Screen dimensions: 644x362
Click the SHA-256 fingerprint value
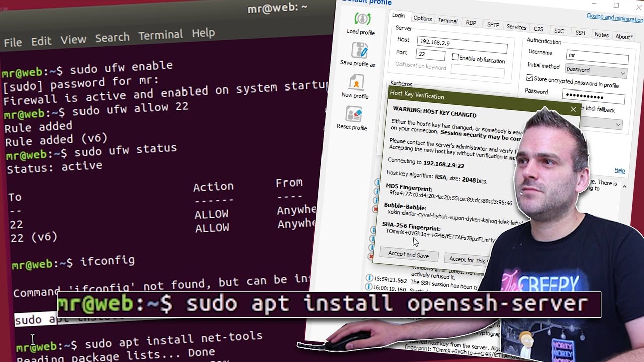tap(440, 236)
